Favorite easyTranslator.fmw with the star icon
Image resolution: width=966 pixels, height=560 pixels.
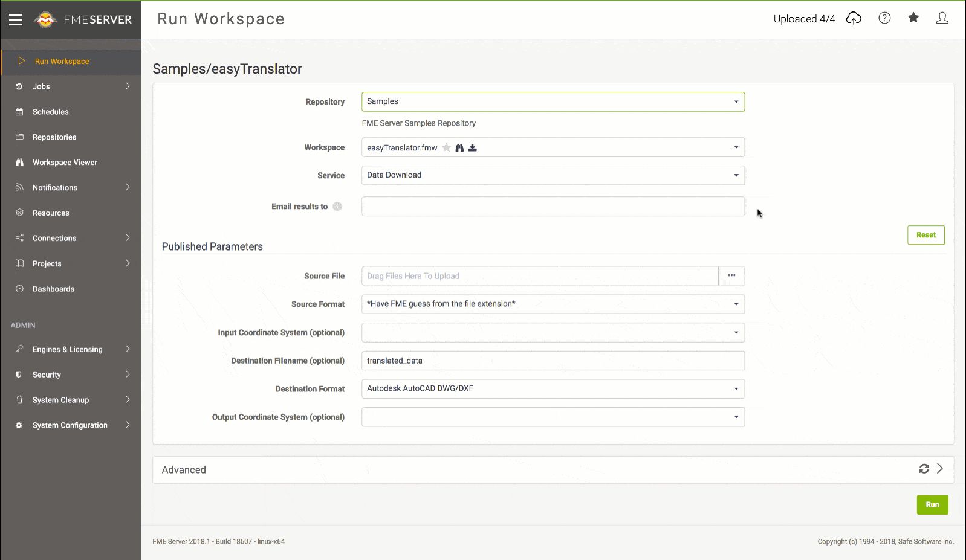[446, 147]
